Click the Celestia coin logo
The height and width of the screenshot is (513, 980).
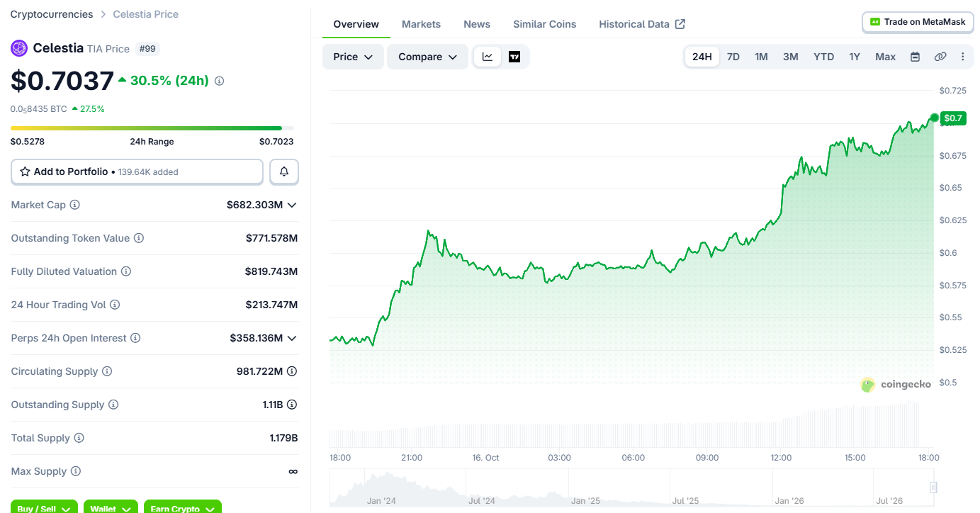click(18, 48)
